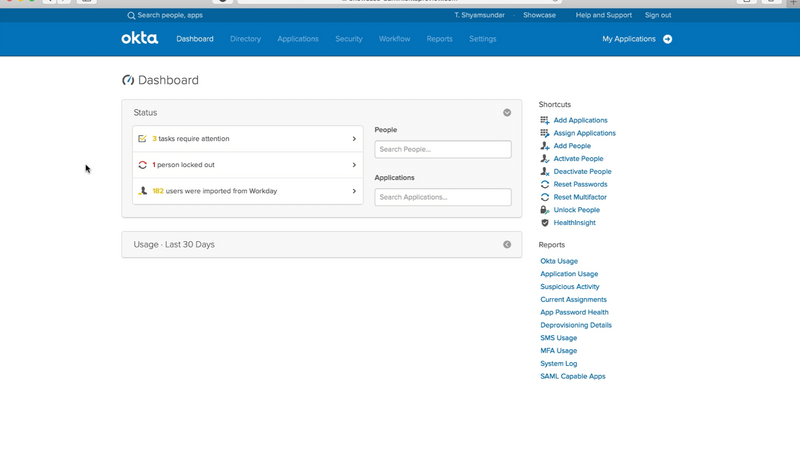The image size is (800, 450).
Task: Focus the Search People input field
Action: point(443,149)
